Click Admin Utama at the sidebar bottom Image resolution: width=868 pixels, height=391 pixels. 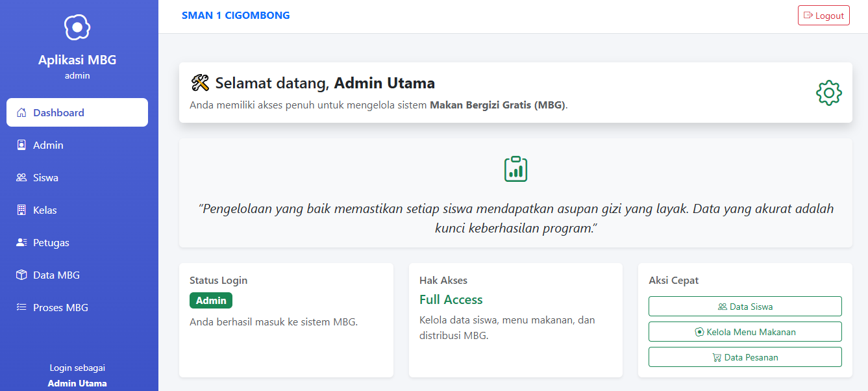pyautogui.click(x=77, y=383)
